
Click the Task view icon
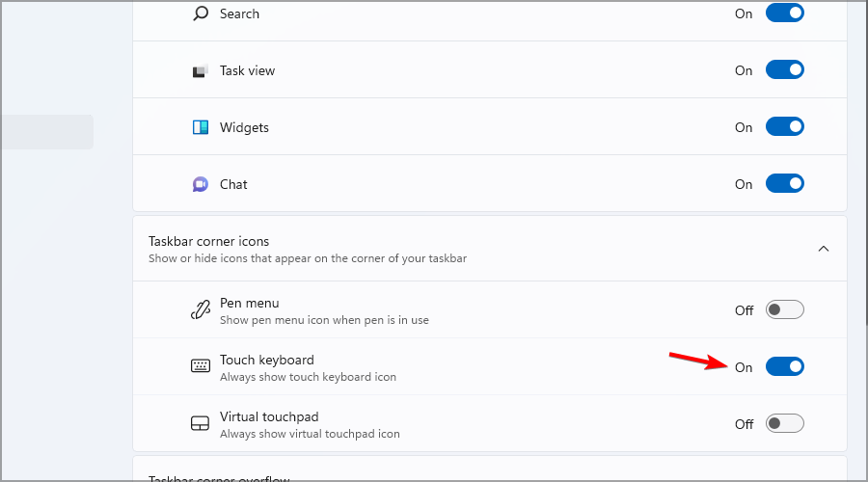click(201, 70)
